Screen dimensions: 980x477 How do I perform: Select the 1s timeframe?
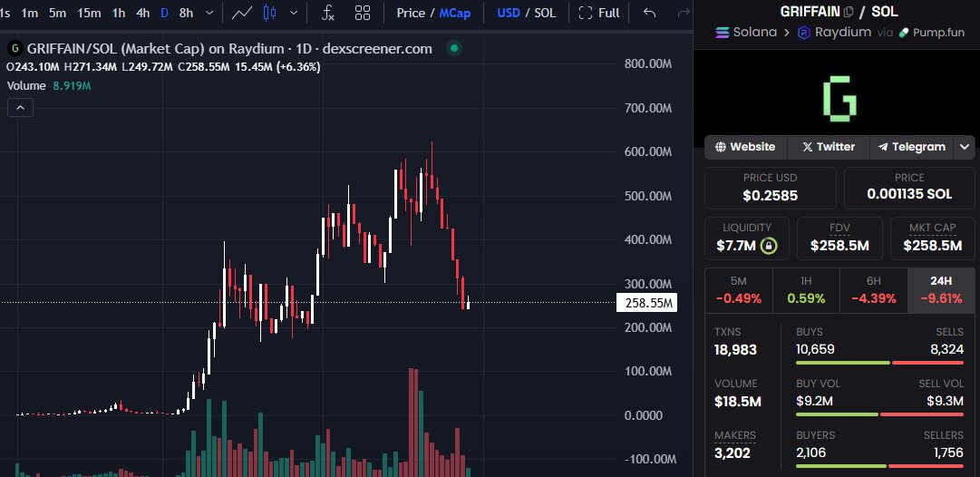click(5, 13)
